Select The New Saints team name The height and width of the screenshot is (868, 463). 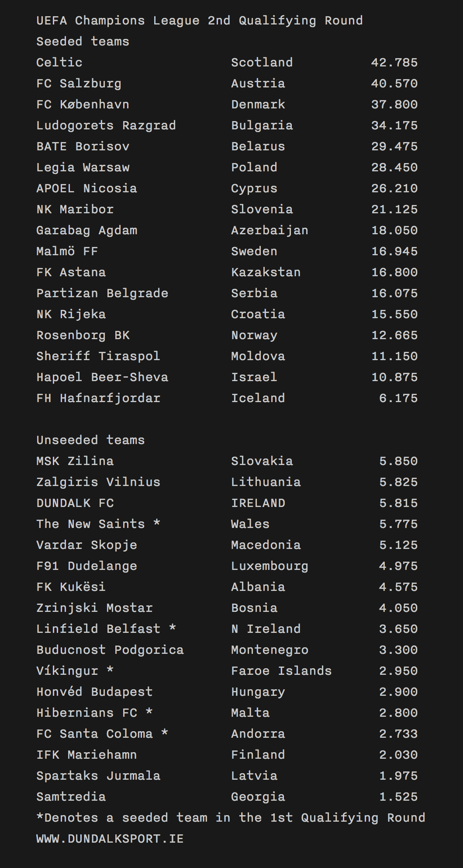coord(90,524)
